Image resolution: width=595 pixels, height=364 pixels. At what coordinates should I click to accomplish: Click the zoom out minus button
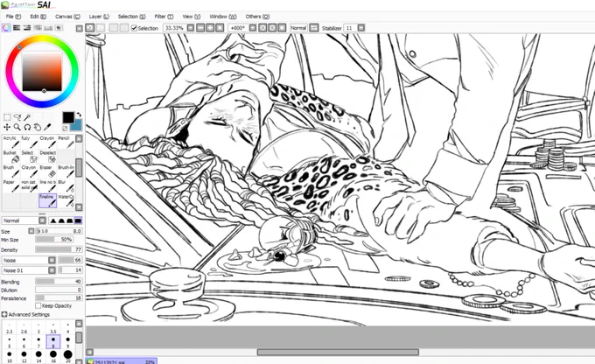pos(200,28)
